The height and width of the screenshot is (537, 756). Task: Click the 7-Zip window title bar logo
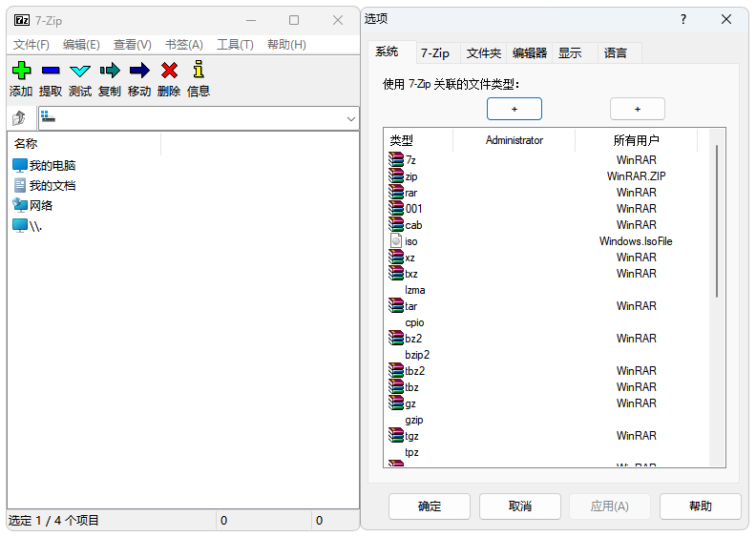(x=22, y=20)
